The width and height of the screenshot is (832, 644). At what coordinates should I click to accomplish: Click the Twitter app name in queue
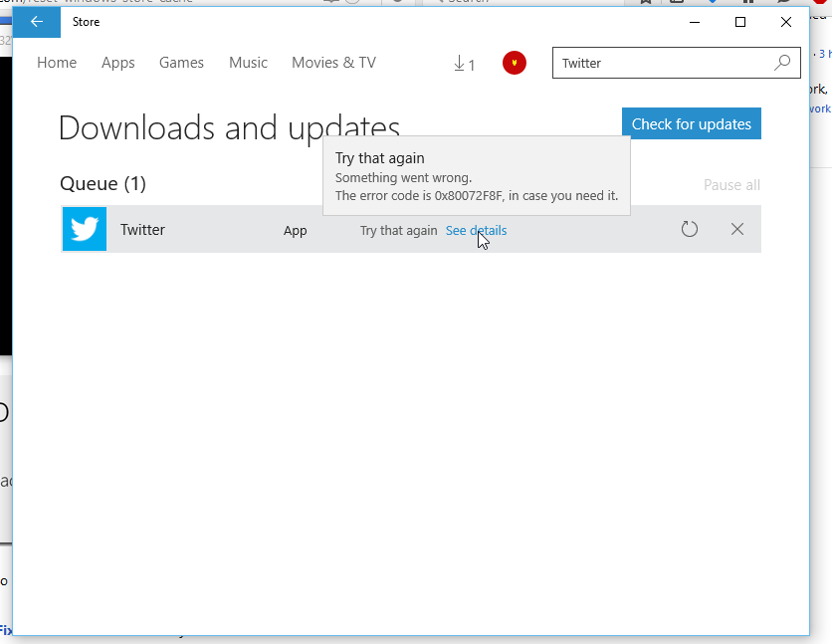(x=142, y=230)
